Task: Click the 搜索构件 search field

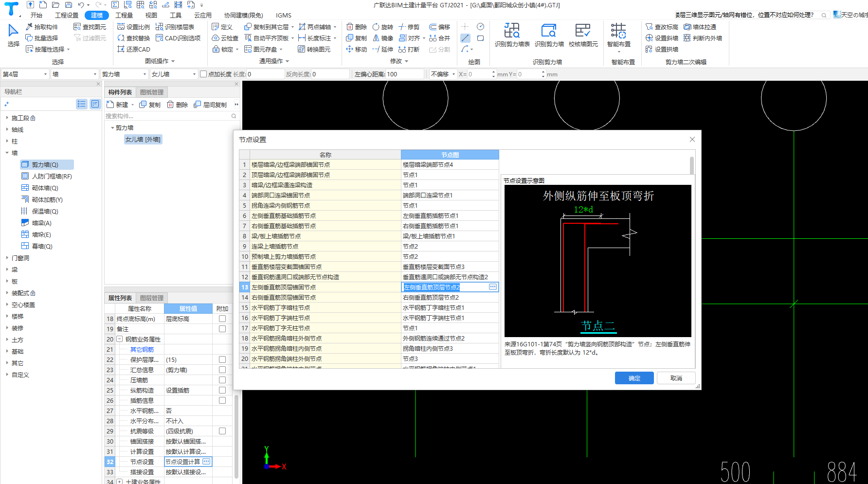Action: [167, 116]
